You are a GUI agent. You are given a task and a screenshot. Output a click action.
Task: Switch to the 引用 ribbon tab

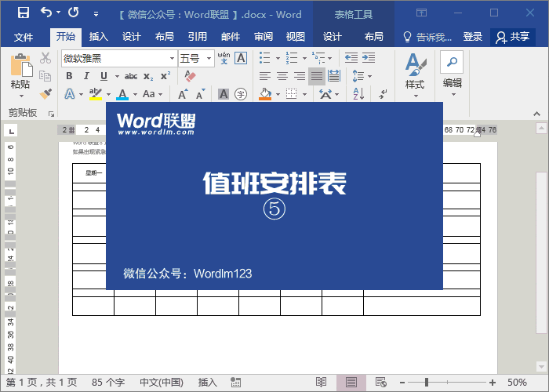pyautogui.click(x=197, y=37)
